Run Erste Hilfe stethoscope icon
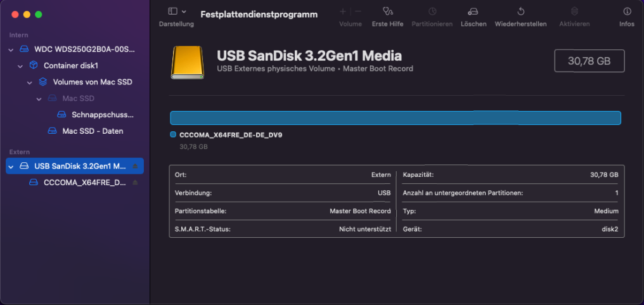 click(x=387, y=11)
